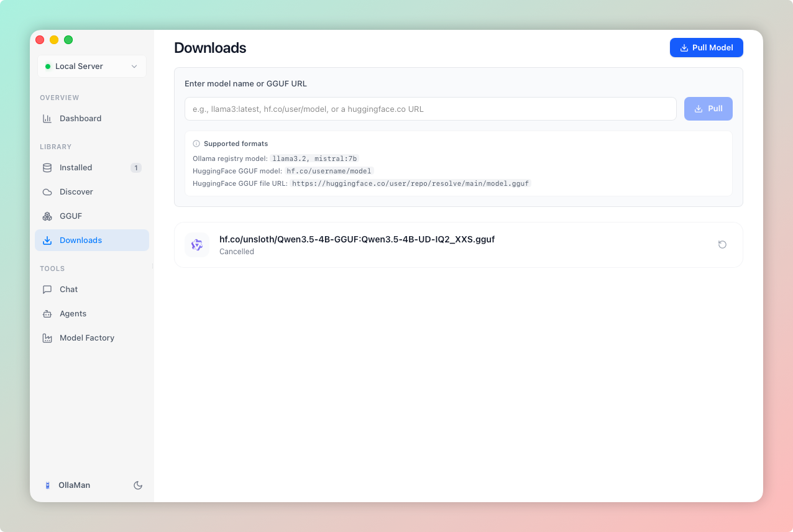Click the llama3.2, mistral:7b example code
Viewport: 793px width, 532px height.
click(314, 158)
